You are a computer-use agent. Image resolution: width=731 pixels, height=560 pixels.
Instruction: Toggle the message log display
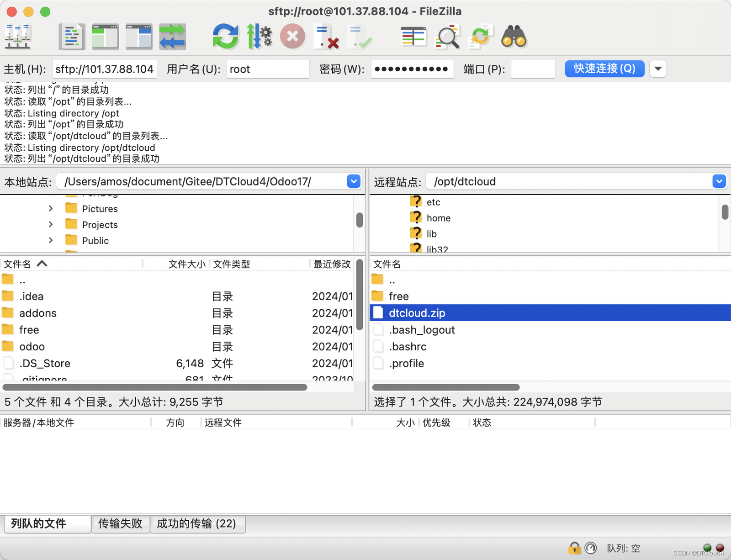(x=72, y=37)
